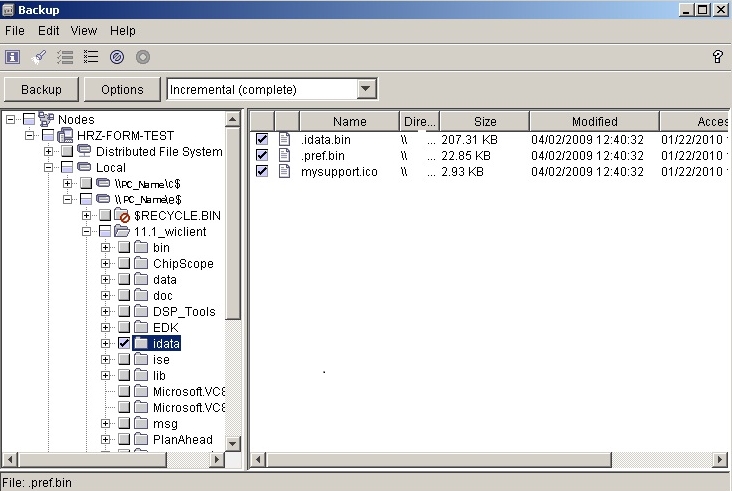This screenshot has width=732, height=491.
Task: Uncheck the mysupport.ico file checkbox
Action: [262, 171]
